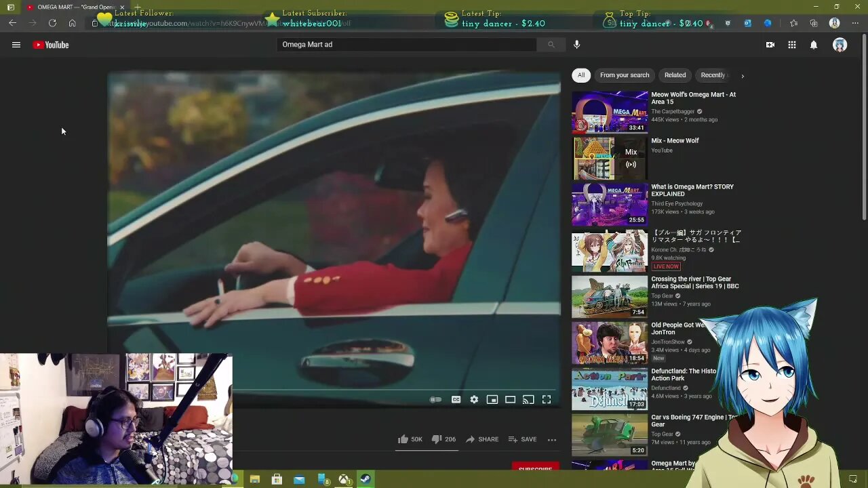Open the Outlook extension icon in toolbar
Image resolution: width=868 pixels, height=488 pixels.
tap(747, 23)
